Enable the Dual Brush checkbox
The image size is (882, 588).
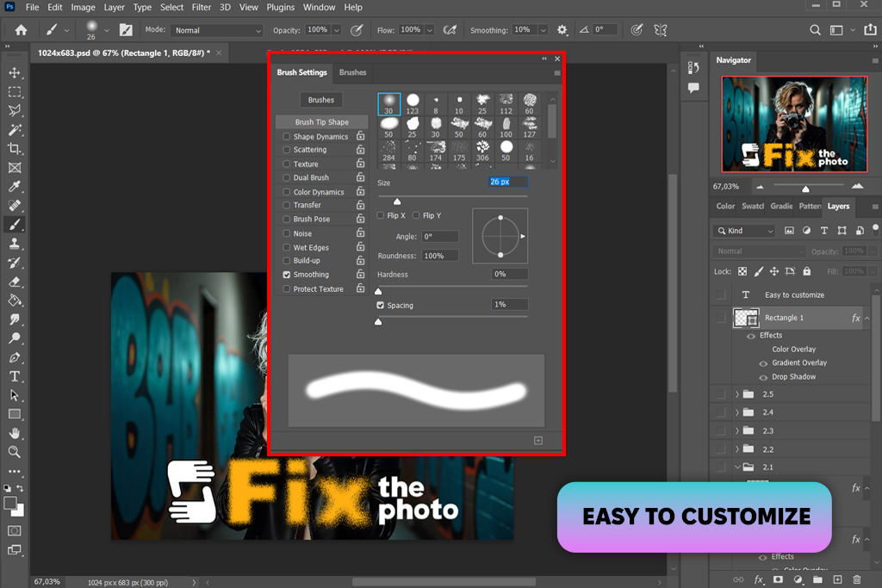coord(286,177)
